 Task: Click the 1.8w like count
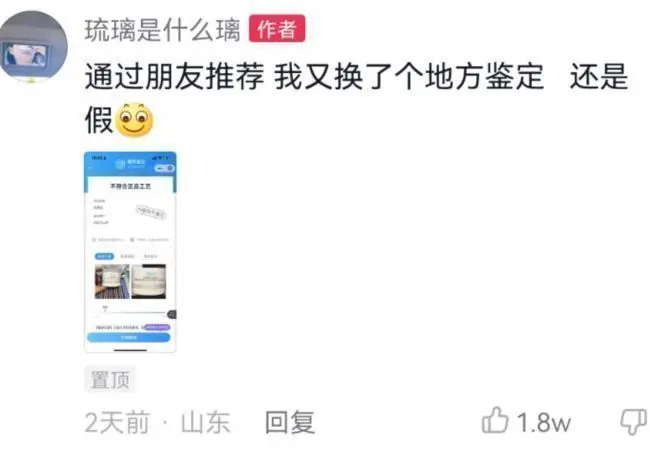pos(544,422)
